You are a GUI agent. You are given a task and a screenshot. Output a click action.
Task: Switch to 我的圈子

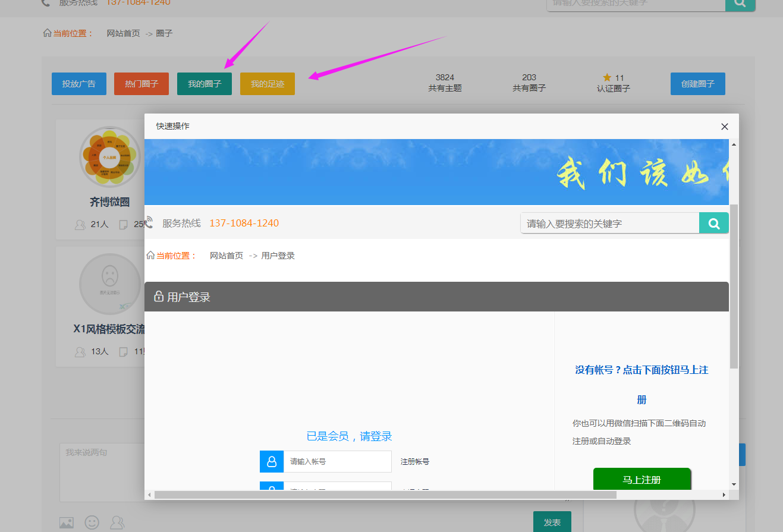coord(205,84)
